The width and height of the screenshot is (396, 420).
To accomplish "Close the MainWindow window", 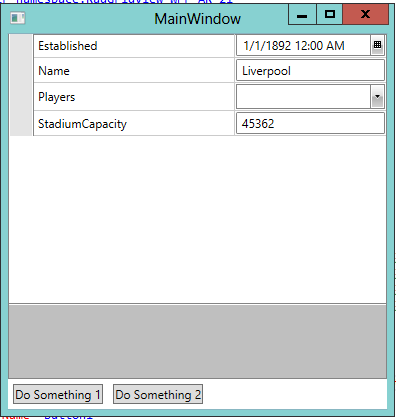I will coord(366,15).
